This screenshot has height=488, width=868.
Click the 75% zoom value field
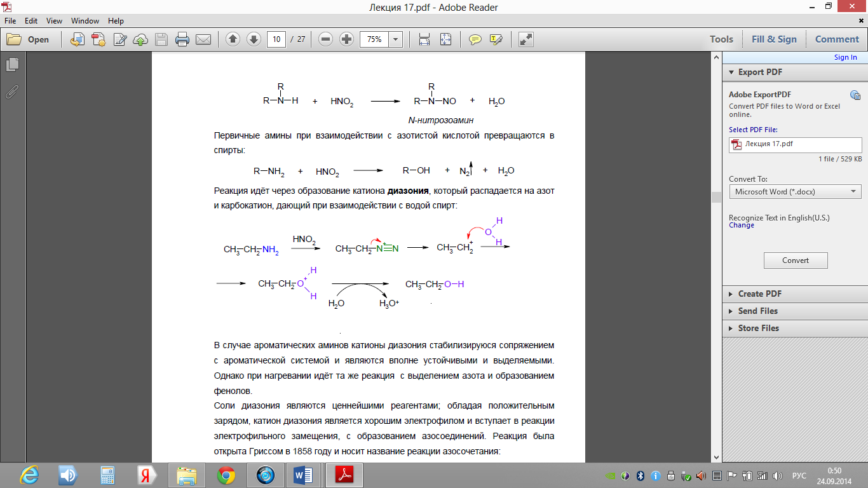point(374,39)
